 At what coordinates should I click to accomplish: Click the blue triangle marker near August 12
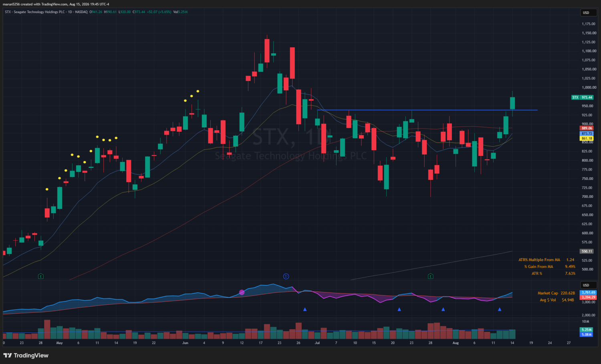[499, 309]
